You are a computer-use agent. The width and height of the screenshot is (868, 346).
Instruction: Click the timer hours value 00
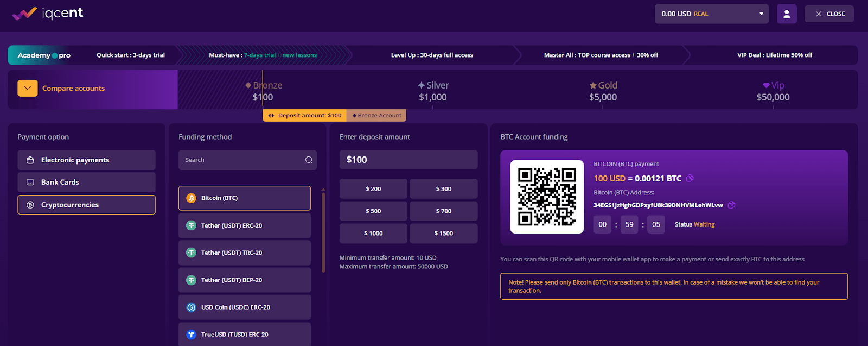click(603, 224)
